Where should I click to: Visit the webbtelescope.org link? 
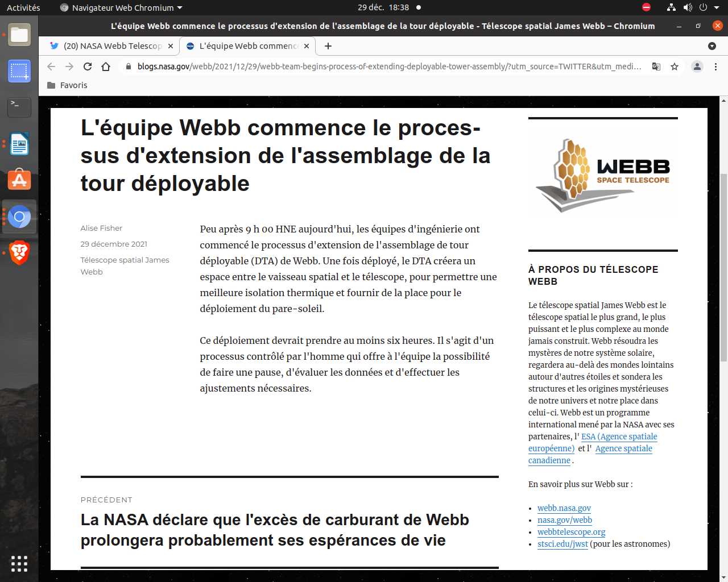[x=572, y=532]
